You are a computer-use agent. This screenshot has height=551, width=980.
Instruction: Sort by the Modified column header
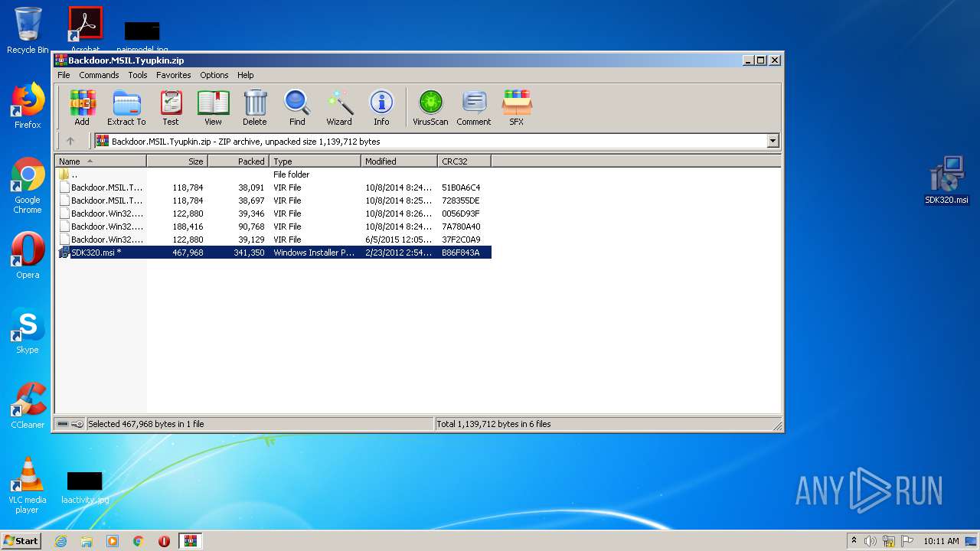[399, 161]
